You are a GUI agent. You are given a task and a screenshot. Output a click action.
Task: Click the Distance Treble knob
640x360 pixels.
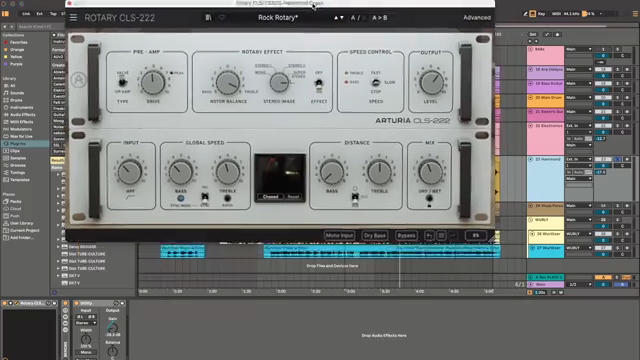380,172
